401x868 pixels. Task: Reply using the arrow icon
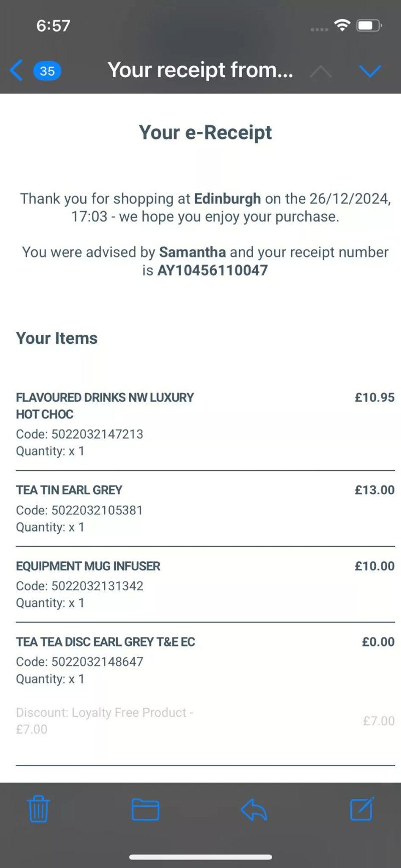pyautogui.click(x=254, y=809)
